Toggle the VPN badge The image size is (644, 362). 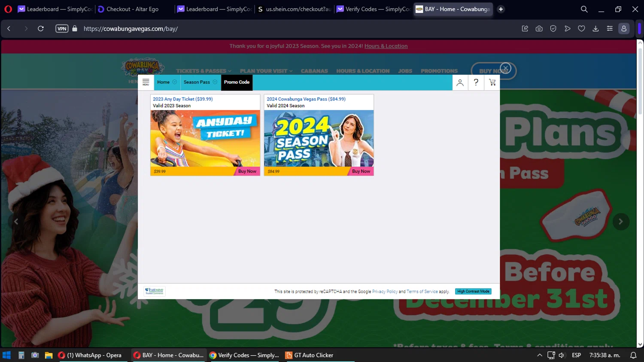pos(62,29)
